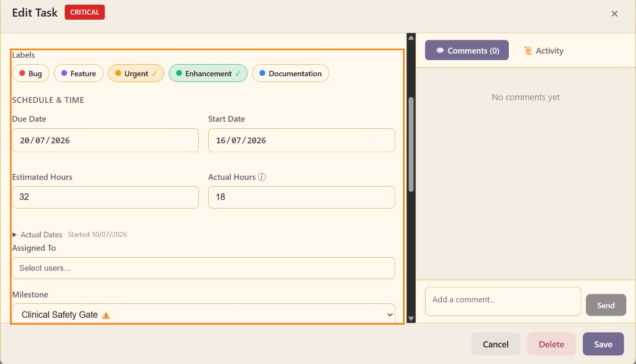Screen dimensions: 636x364
Task: Click the 'Started 10/07/2026' text
Action: [97, 235]
